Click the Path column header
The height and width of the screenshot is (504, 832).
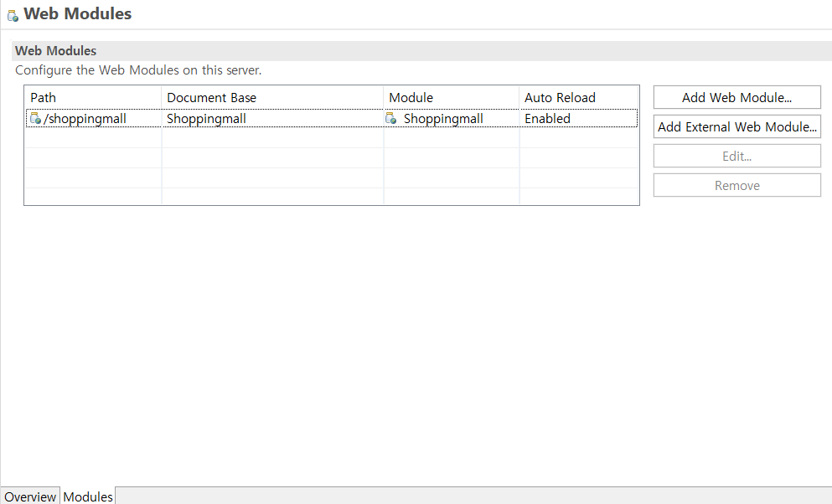(x=93, y=97)
